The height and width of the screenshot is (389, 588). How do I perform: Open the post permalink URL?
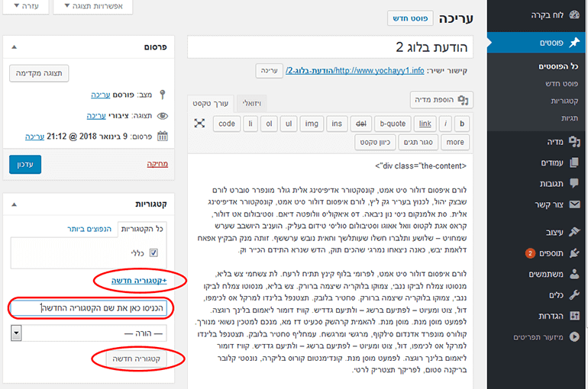coord(355,71)
